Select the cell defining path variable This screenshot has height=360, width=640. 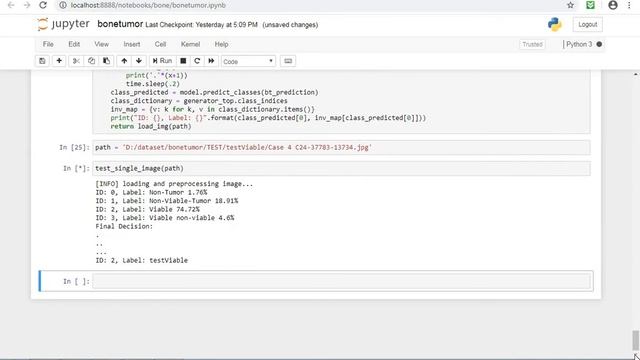341,147
